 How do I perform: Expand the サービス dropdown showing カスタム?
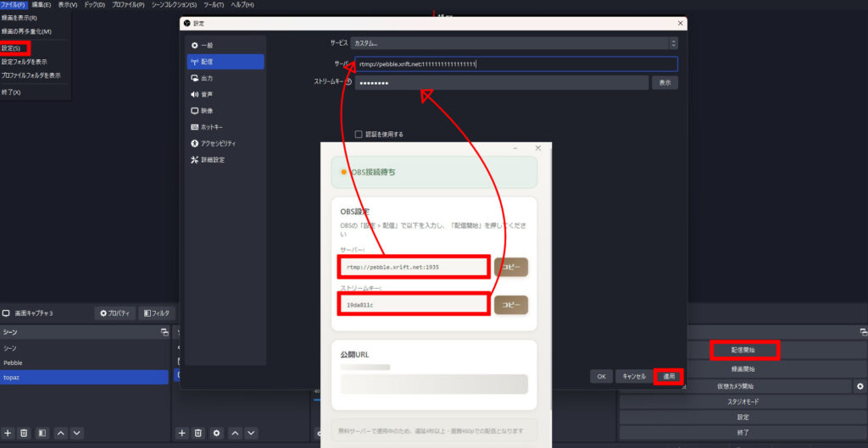tap(514, 42)
